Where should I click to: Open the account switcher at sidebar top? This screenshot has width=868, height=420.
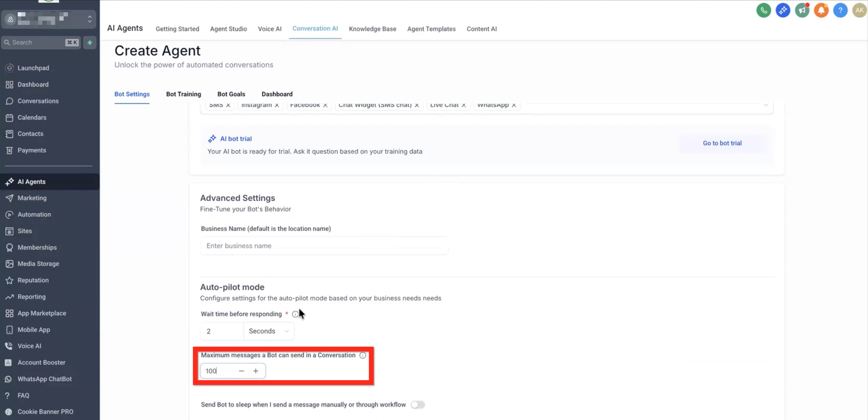(49, 19)
